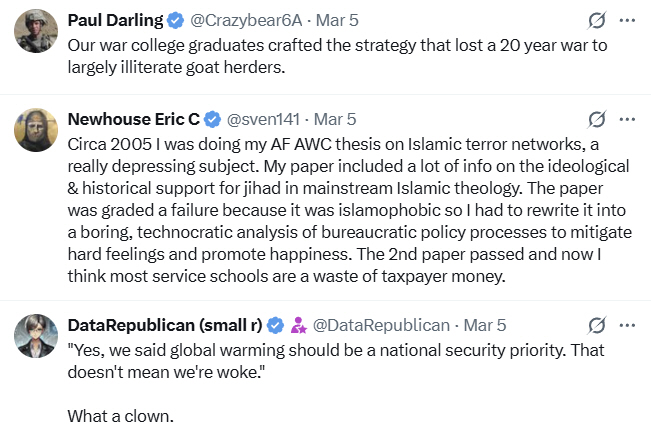
Task: Click the purple affiliation badge by DataRepublican
Action: [x=297, y=325]
